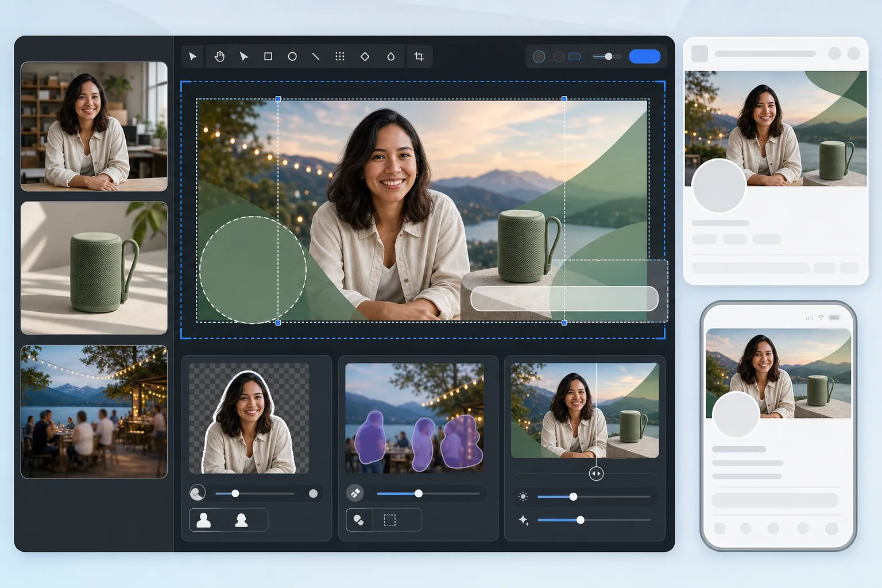The height and width of the screenshot is (588, 882).
Task: Select the blob brush mode icon
Action: point(359,520)
